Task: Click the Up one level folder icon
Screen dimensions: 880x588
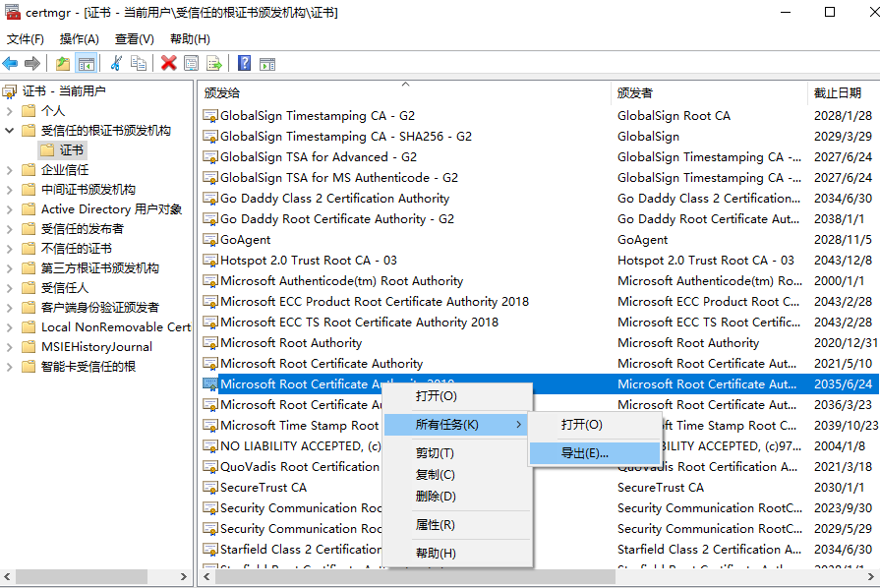Action: click(63, 63)
